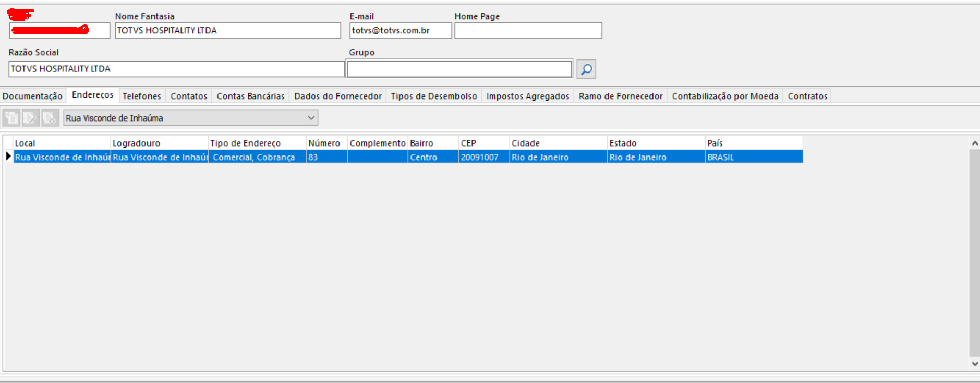Click the empty Home Page field

point(528,31)
